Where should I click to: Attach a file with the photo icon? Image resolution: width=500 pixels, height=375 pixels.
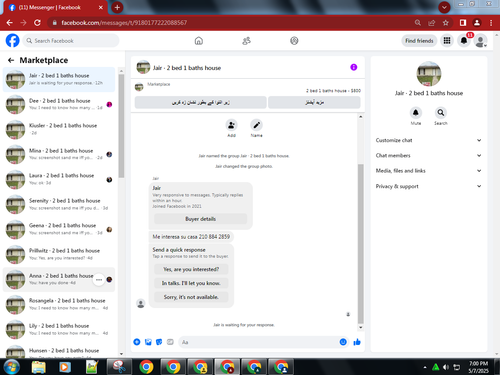(x=148, y=342)
